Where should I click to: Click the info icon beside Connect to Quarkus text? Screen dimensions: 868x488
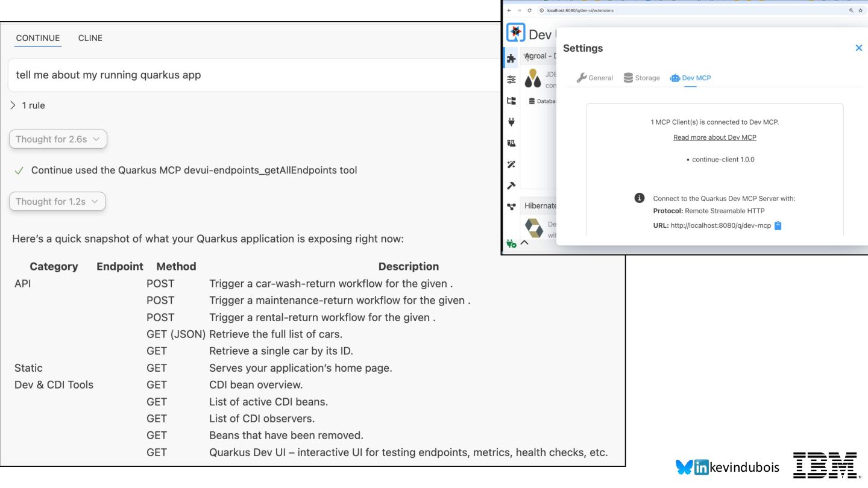(x=640, y=198)
